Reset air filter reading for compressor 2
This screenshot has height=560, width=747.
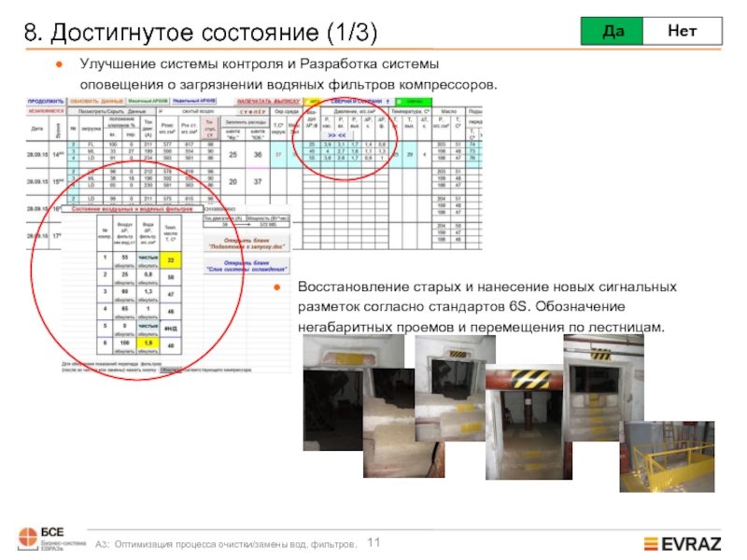pyautogui.click(x=124, y=283)
